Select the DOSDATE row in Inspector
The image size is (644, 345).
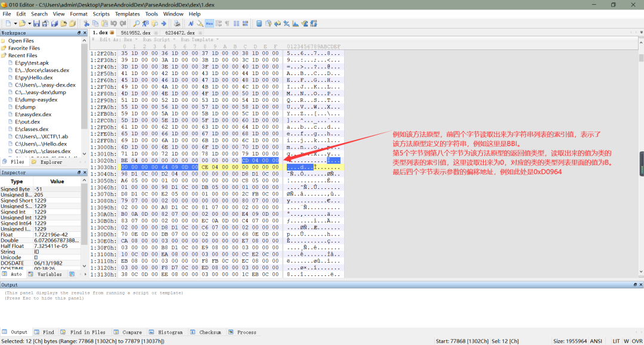point(41,263)
